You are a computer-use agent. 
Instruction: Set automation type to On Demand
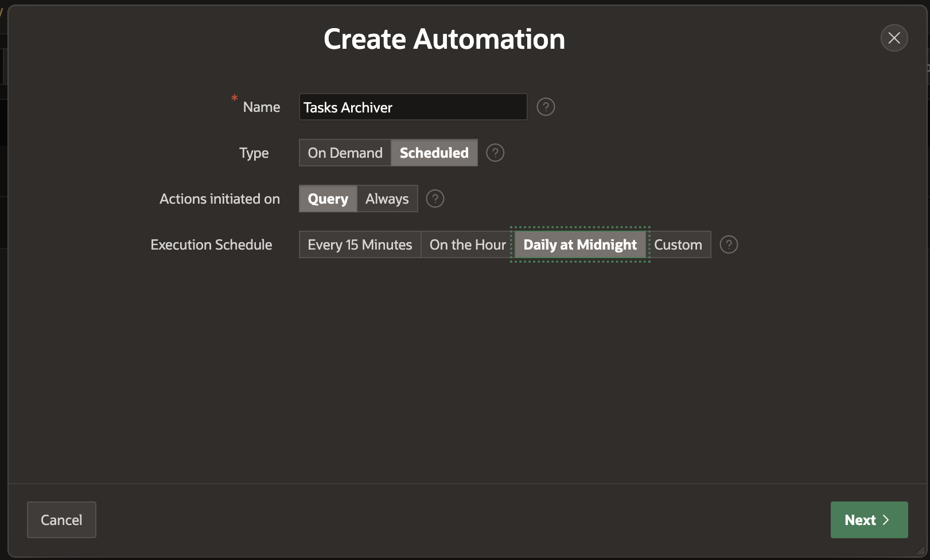[345, 153]
